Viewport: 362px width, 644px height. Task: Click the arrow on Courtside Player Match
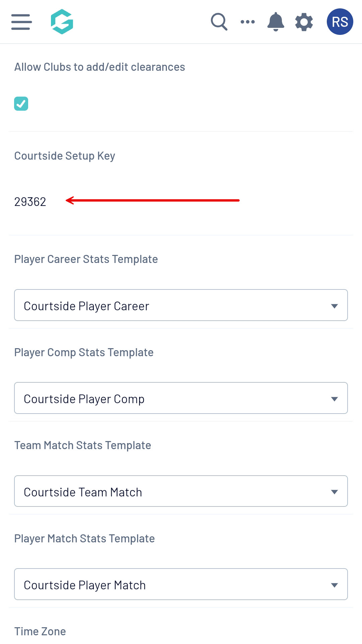[334, 585]
